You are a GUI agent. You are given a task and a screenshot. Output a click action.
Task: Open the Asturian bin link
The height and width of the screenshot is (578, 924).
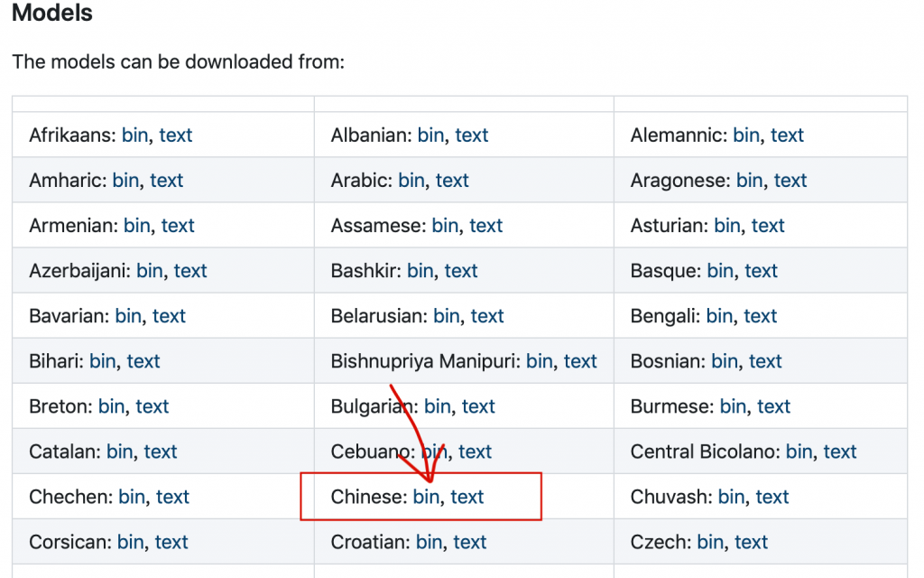pyautogui.click(x=727, y=226)
